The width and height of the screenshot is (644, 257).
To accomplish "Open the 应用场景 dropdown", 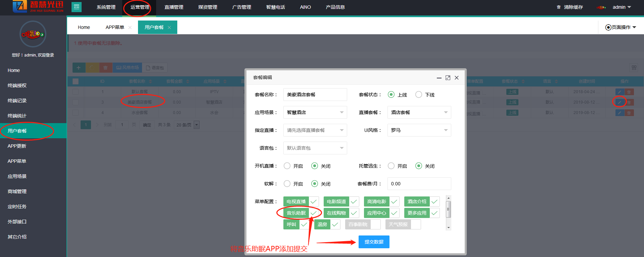I will [x=315, y=112].
